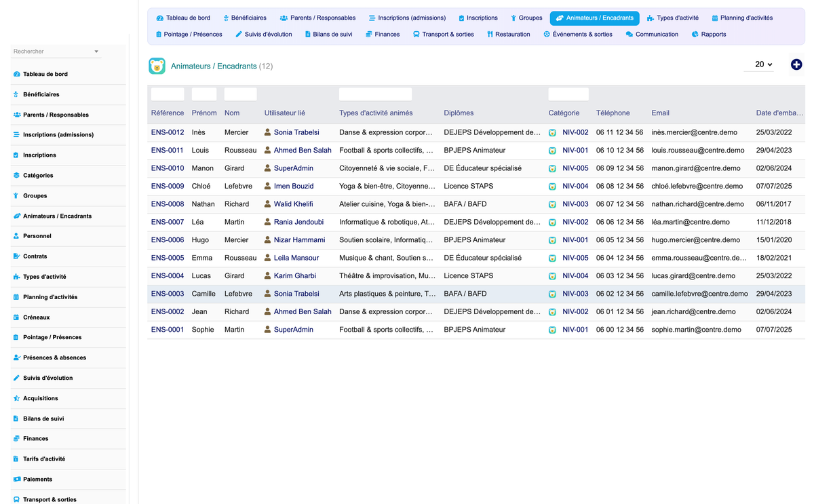814x504 pixels.
Task: Click the Groupes icon in sidebar
Action: coord(16,195)
